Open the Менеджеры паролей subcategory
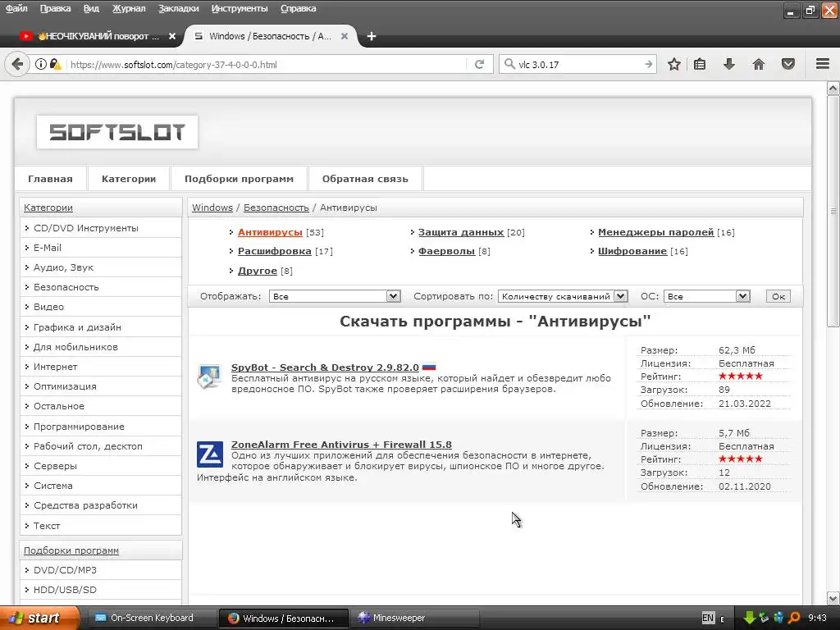Image resolution: width=840 pixels, height=630 pixels. [x=655, y=232]
